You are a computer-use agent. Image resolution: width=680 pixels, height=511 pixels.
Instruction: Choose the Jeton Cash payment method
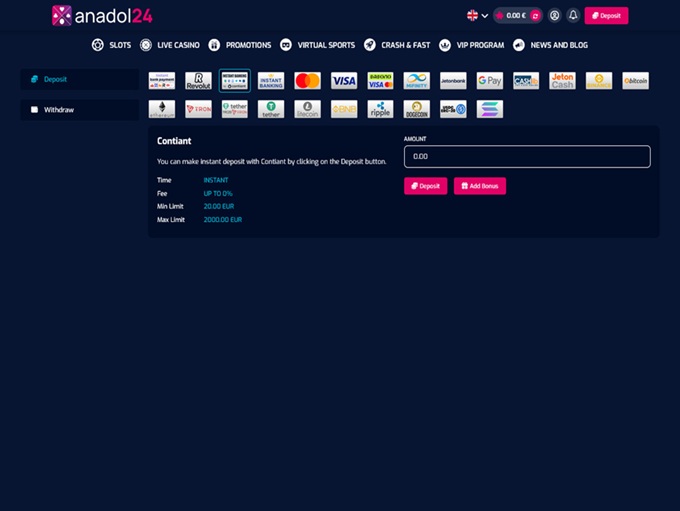[562, 81]
